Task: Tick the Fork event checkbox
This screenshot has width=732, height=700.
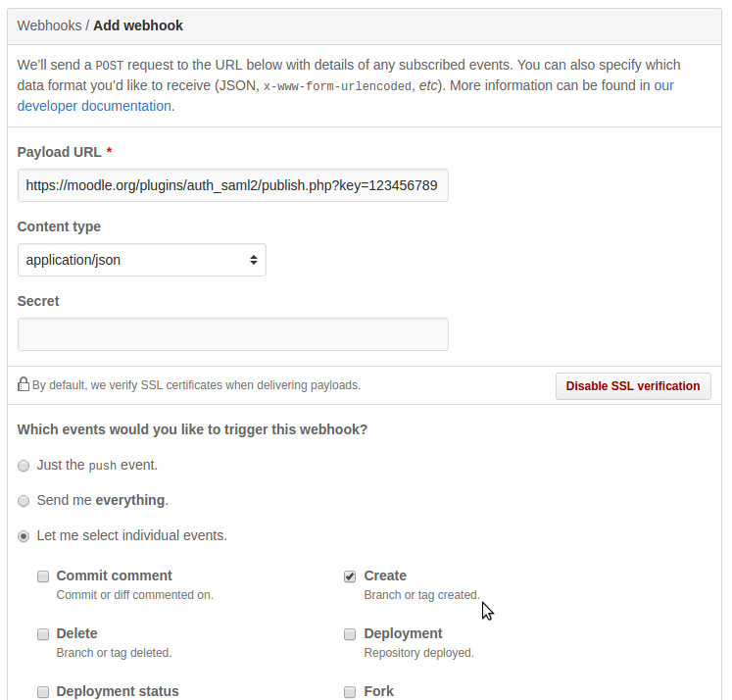Action: (x=350, y=691)
